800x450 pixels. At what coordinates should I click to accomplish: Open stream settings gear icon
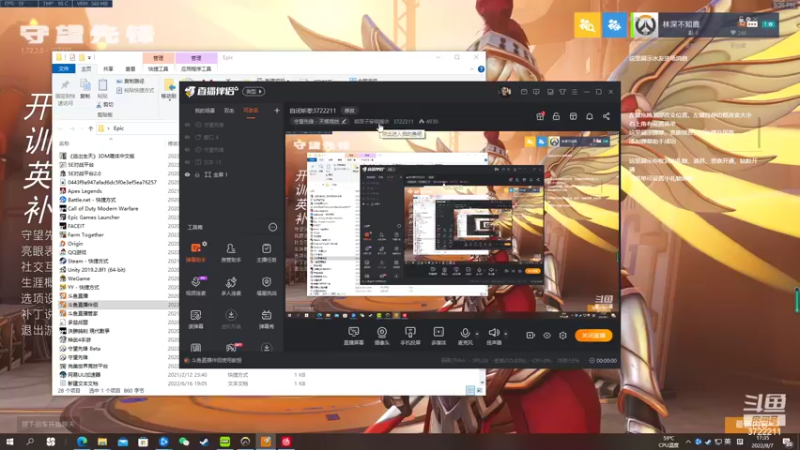(x=563, y=335)
